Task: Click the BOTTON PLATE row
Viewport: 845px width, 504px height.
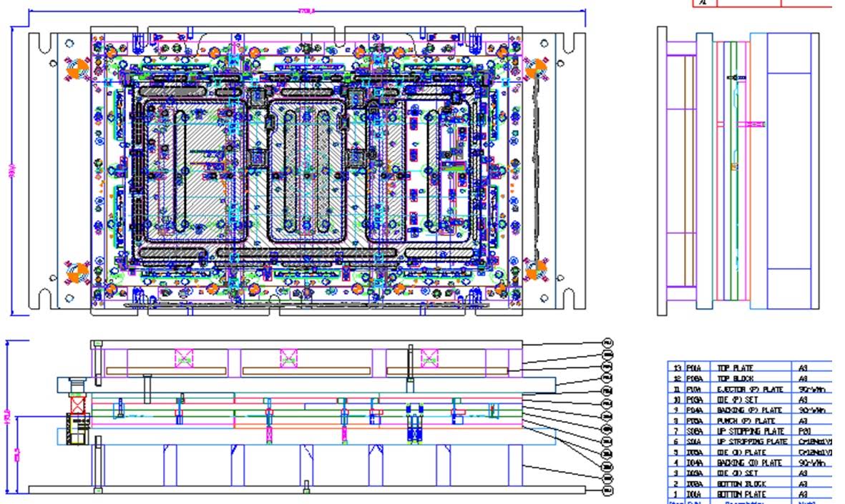Action: [x=750, y=494]
